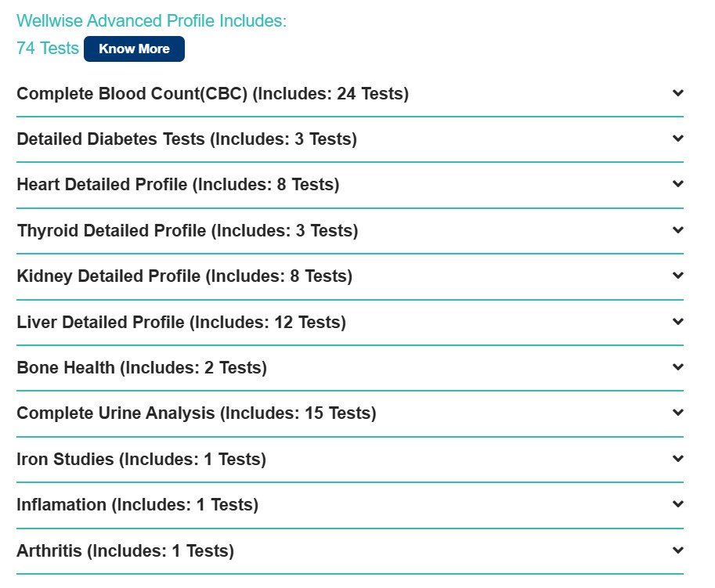The image size is (715, 588).
Task: Expand Inflamation chevron arrow
Action: point(678,504)
